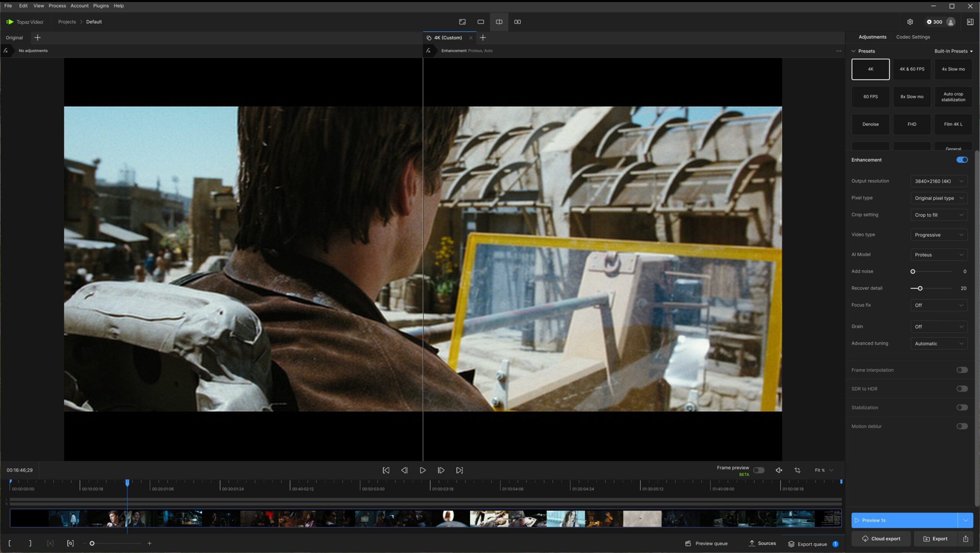This screenshot has width=980, height=553.
Task: Click the crop tool icon
Action: coord(797,470)
